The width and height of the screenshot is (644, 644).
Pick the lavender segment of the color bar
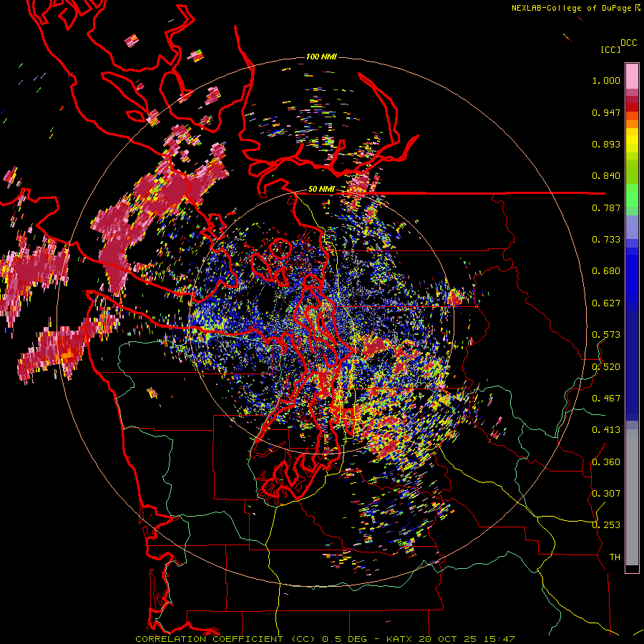click(632, 227)
